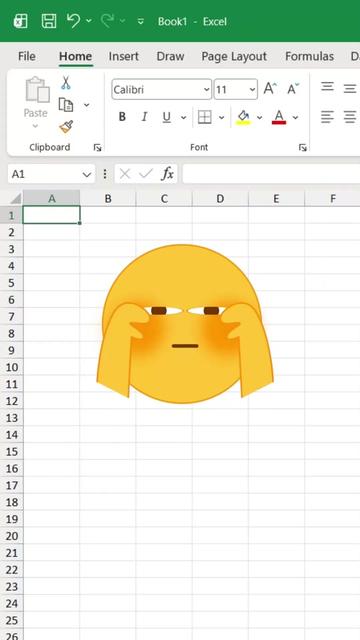The width and height of the screenshot is (360, 640).
Task: Copy selection with the Copy icon
Action: [x=65, y=105]
